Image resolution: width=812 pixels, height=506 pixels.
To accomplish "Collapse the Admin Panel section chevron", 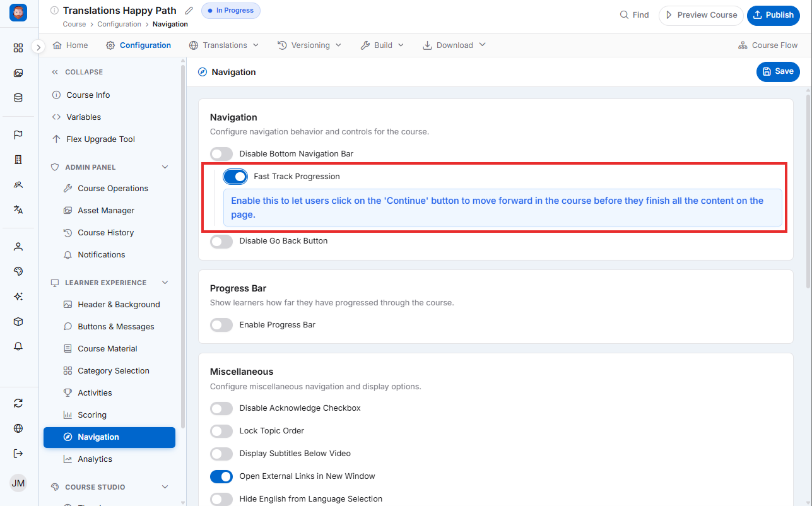I will (x=165, y=167).
